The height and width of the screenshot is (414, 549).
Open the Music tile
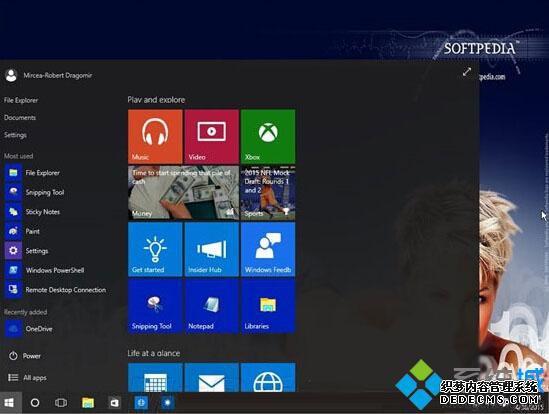pos(155,137)
